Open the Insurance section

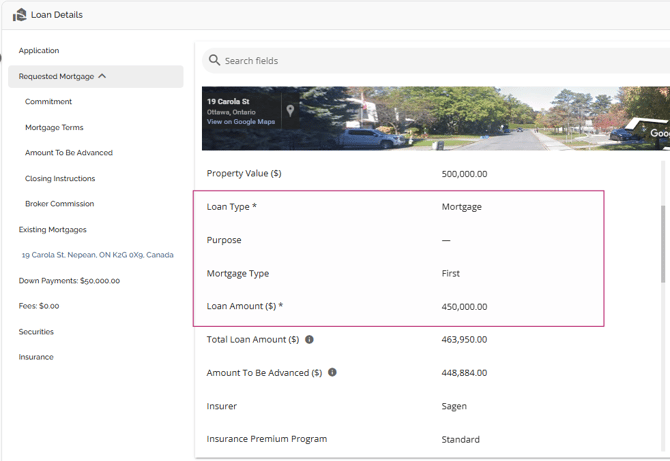click(x=36, y=357)
